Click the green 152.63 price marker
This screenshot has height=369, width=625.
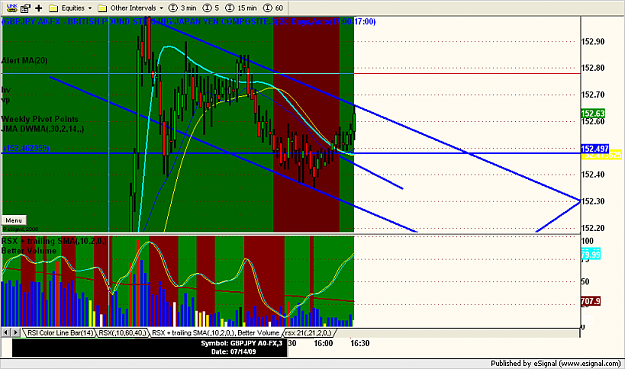point(593,113)
